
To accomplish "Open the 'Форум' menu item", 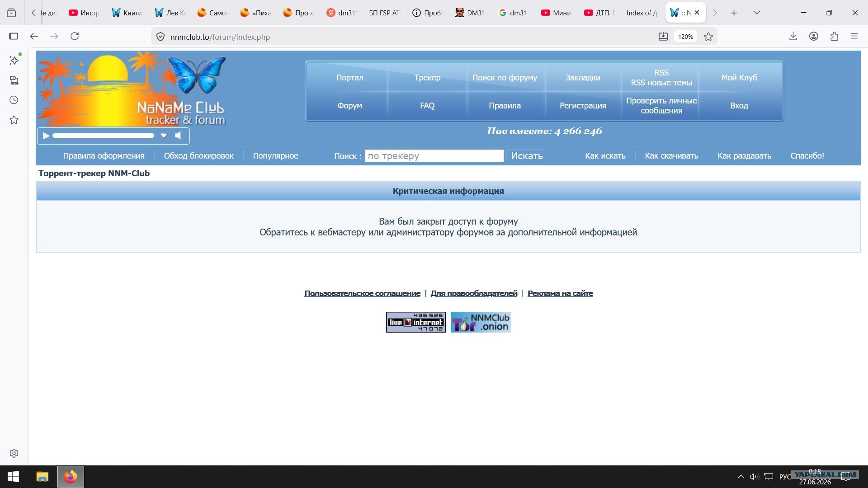I will tap(349, 106).
